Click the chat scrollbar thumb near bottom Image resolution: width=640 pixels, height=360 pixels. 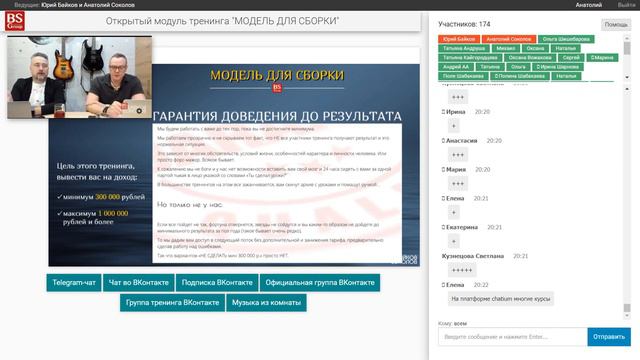point(627,307)
